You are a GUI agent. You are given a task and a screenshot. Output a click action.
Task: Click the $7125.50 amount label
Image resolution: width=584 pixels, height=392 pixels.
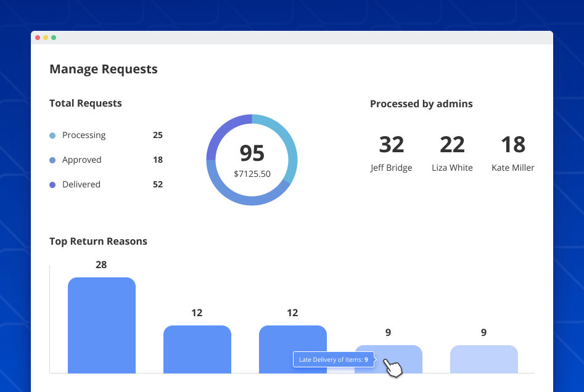(x=252, y=174)
